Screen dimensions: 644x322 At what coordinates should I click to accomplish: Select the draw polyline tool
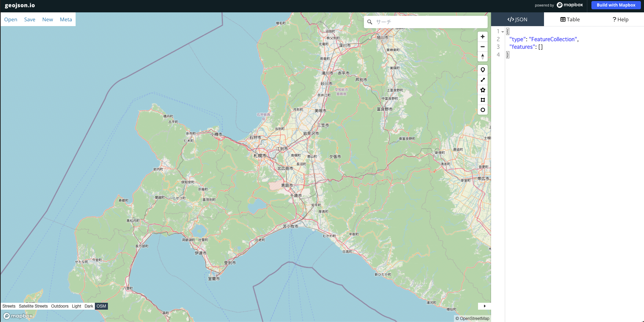tap(482, 80)
